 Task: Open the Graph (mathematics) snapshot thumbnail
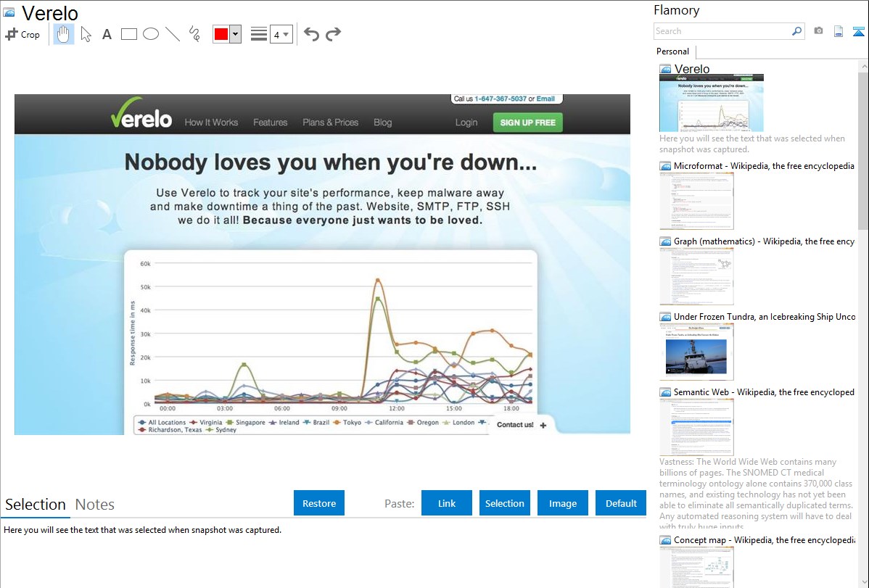696,276
